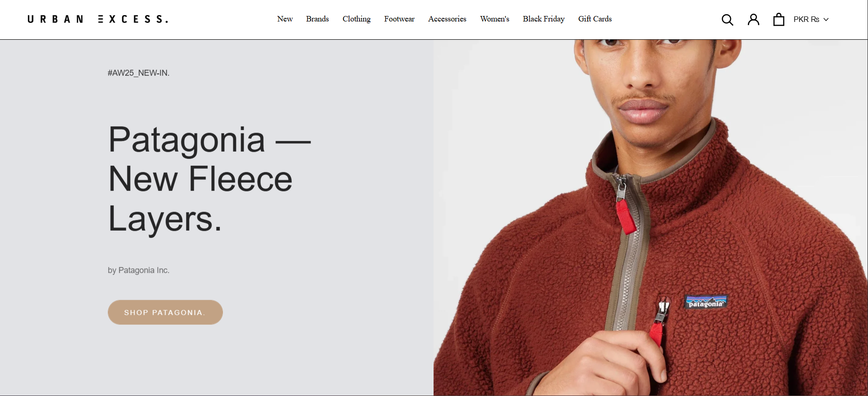Click the red fleece model hero image
This screenshot has width=868, height=396.
coord(651,217)
